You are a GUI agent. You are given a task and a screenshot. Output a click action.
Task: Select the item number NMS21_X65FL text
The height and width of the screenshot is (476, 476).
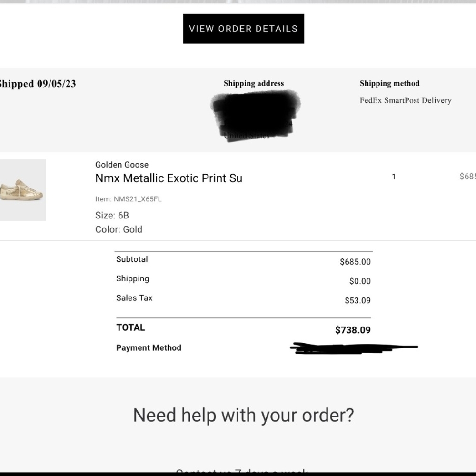(129, 199)
